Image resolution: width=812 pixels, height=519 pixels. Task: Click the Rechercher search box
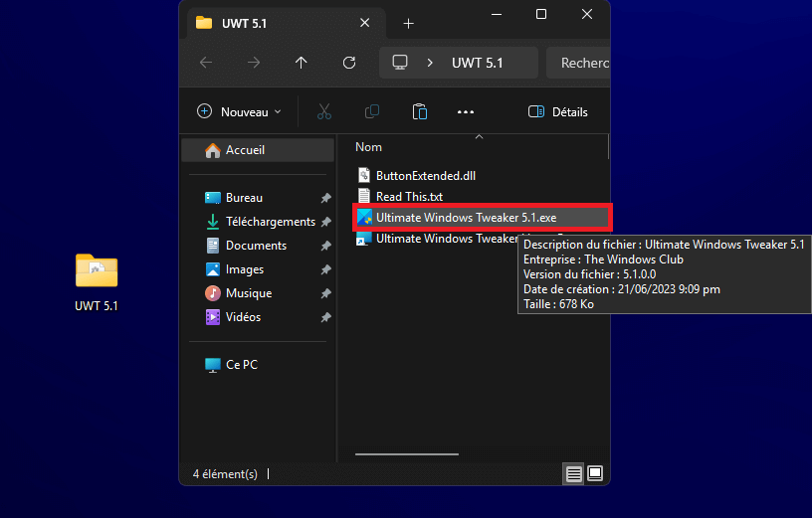pyautogui.click(x=578, y=63)
